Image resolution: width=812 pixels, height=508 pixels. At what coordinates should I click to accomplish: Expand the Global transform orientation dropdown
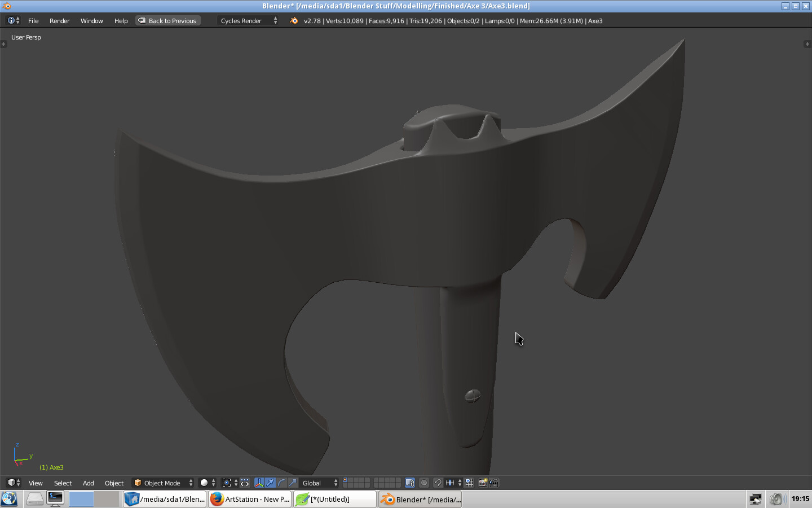click(319, 483)
